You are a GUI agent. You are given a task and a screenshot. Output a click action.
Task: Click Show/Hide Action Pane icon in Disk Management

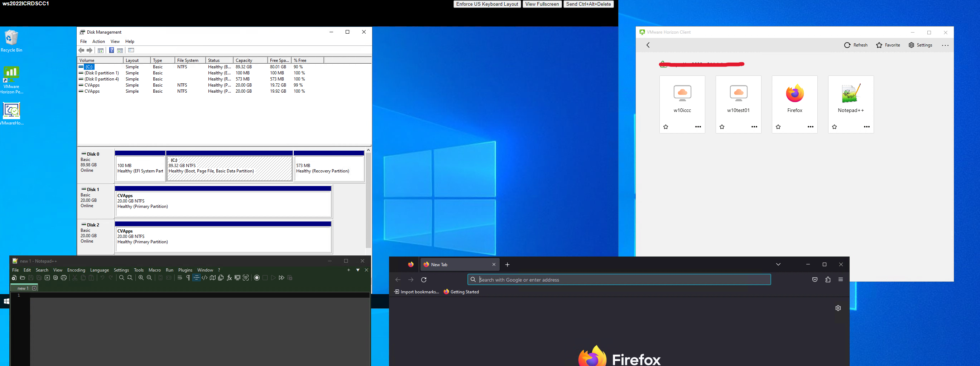coord(120,50)
